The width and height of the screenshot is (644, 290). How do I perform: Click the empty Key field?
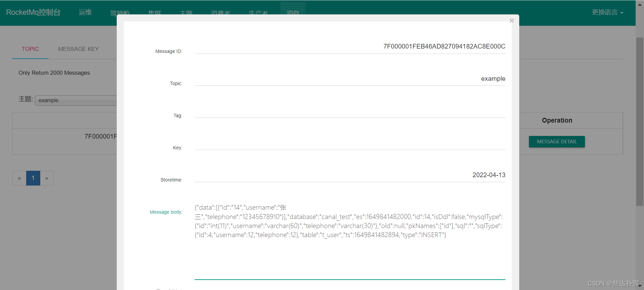[350, 143]
